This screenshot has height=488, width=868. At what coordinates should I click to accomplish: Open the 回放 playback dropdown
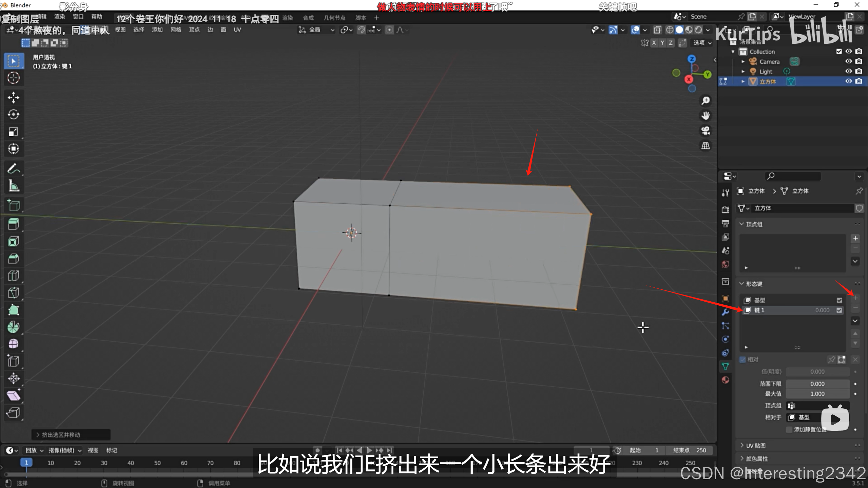coord(34,450)
